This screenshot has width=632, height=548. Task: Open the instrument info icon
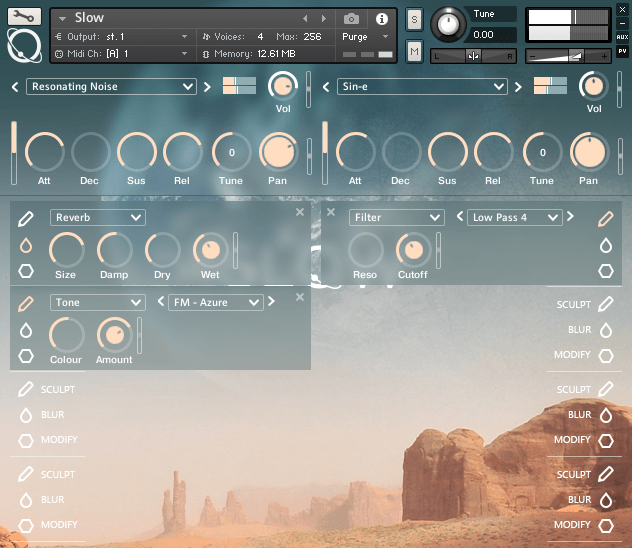[381, 19]
